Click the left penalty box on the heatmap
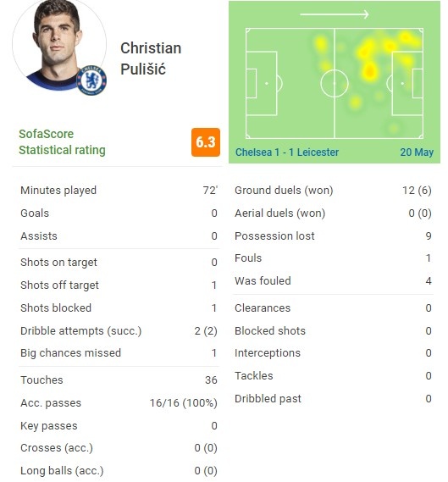The width and height of the screenshot is (448, 482). coord(262,83)
